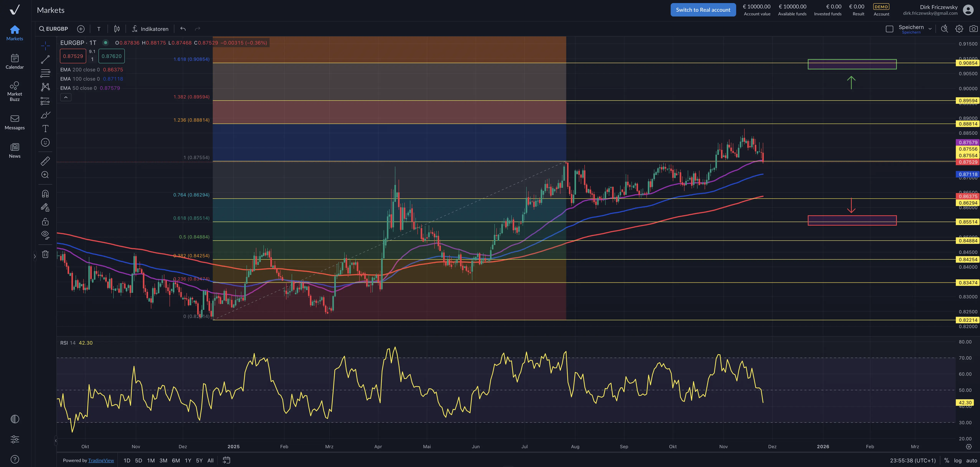Click the Switch to Real account button
Viewport: 980px width, 467px height.
(x=703, y=10)
